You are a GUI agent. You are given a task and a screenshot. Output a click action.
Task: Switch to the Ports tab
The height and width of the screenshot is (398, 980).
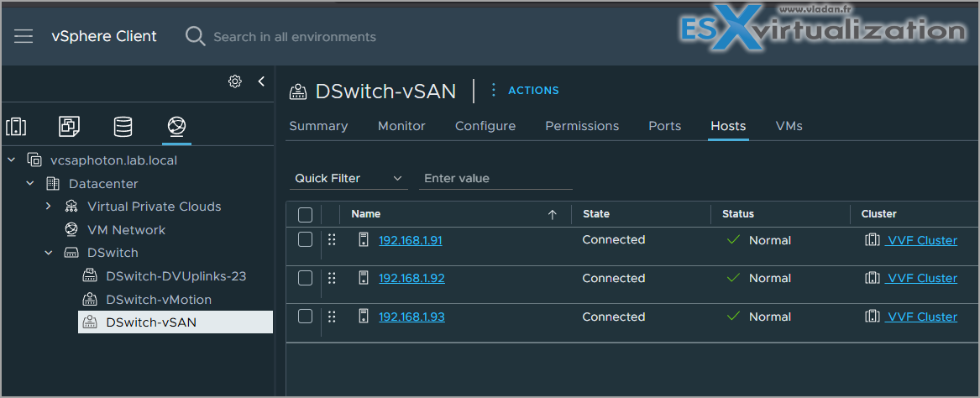click(665, 126)
